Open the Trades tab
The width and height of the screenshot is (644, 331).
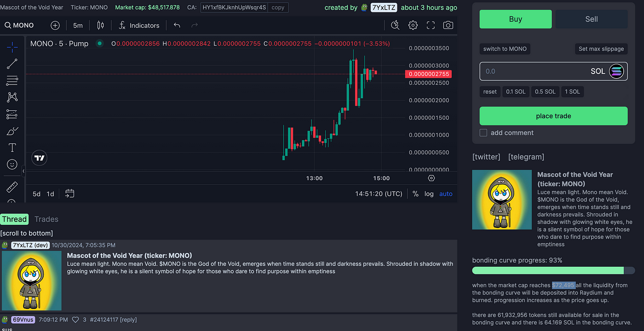[46, 219]
